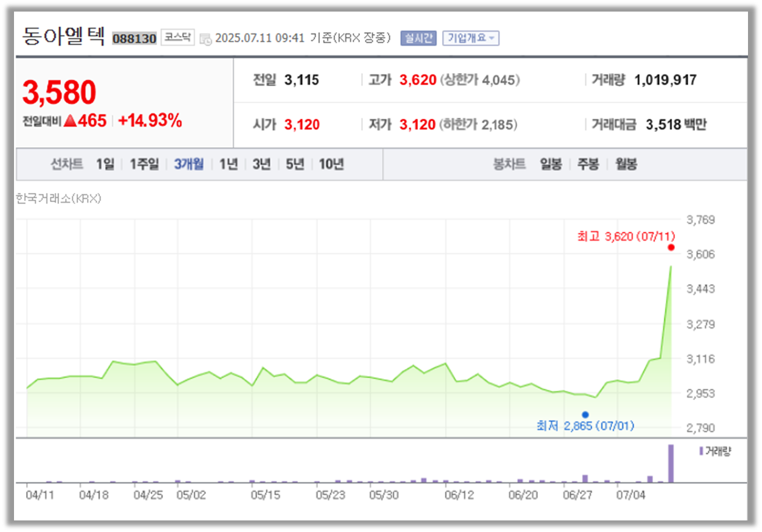Click the 06/27 date axis label
The height and width of the screenshot is (532, 762).
click(577, 495)
